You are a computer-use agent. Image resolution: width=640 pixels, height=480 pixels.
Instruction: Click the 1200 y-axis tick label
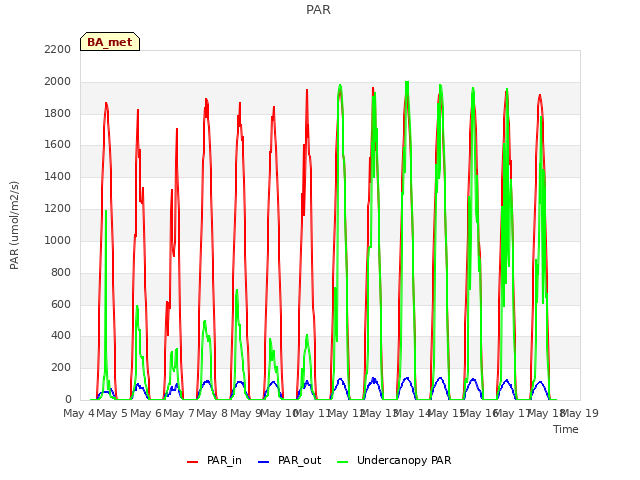pos(58,209)
